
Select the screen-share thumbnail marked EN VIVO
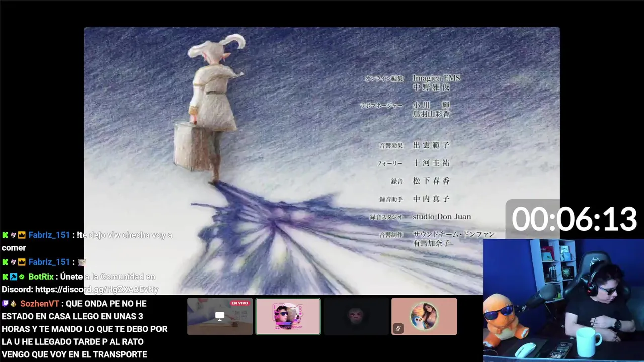(220, 316)
